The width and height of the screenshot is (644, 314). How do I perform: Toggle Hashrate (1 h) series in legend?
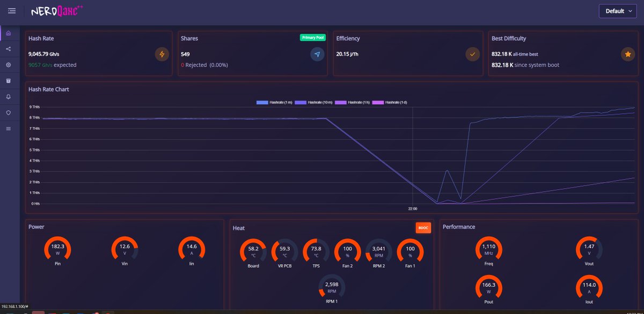[x=353, y=102]
